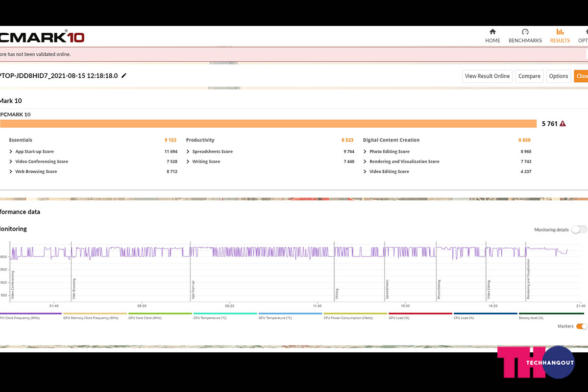Image resolution: width=588 pixels, height=392 pixels.
Task: Select the green GPU Core Clock legend
Action: point(160,316)
